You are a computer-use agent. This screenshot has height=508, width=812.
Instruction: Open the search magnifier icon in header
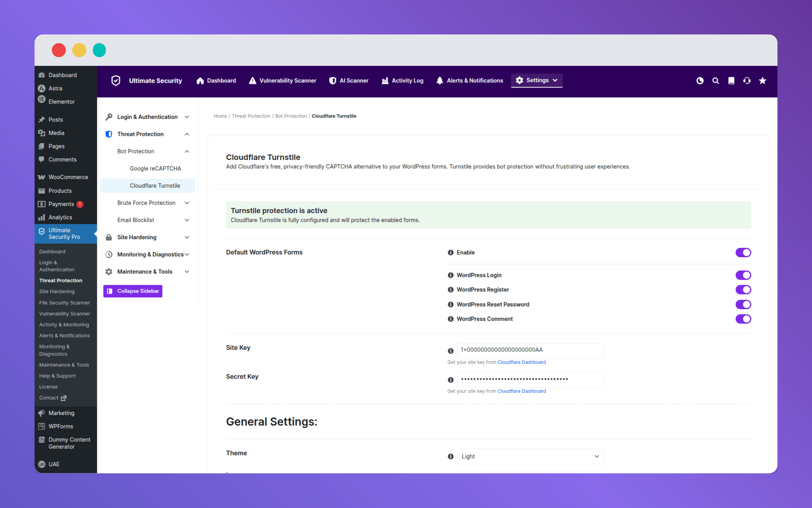point(716,81)
